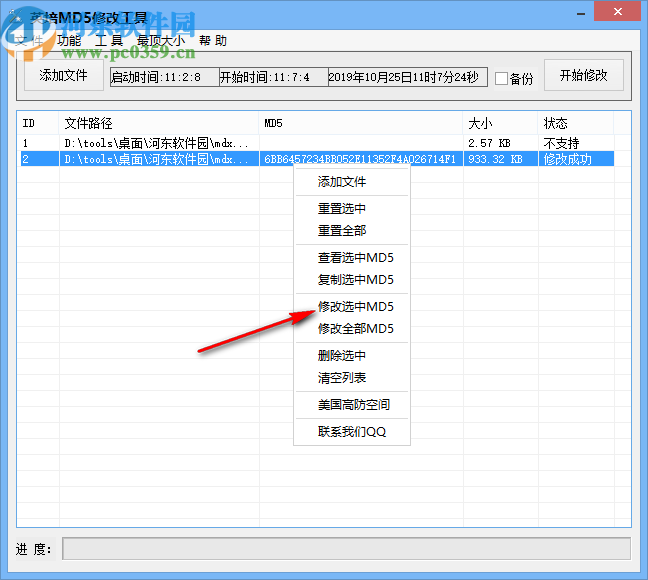Image resolution: width=648 pixels, height=580 pixels.
Task: Click 美国高防空间 in the context menu
Action: tap(354, 404)
